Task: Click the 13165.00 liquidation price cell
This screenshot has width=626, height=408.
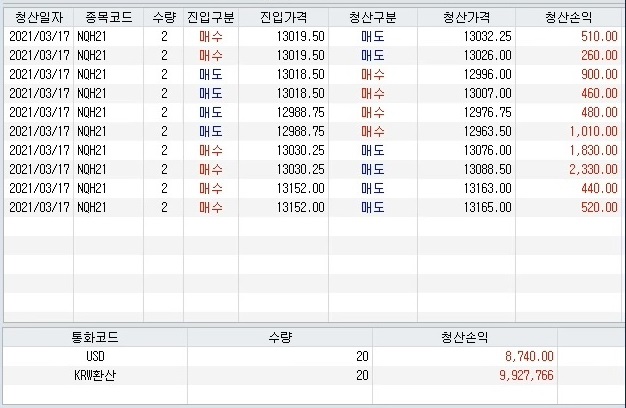Action: [x=491, y=207]
